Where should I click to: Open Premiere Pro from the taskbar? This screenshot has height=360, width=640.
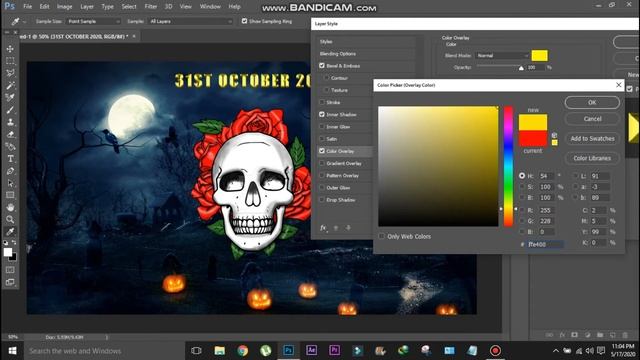point(334,350)
